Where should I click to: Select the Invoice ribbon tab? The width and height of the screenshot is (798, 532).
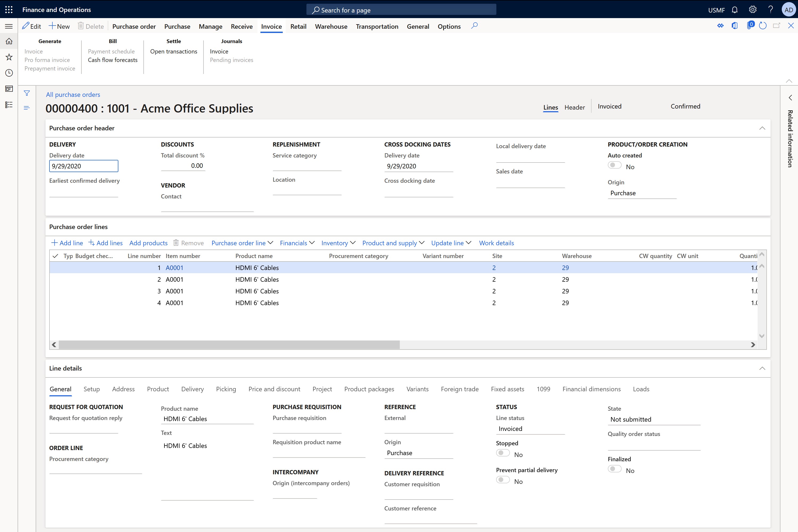tap(271, 26)
